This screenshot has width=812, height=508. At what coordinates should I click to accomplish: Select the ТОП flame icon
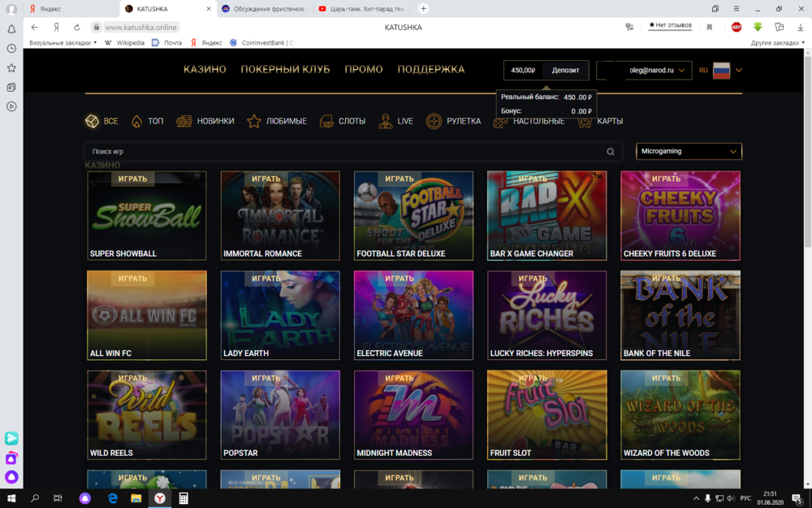(136, 121)
